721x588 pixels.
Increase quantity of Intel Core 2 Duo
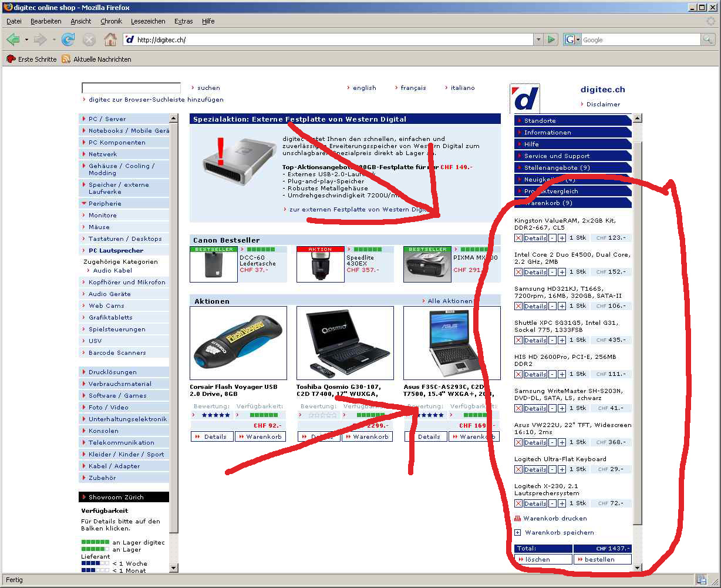click(x=562, y=272)
